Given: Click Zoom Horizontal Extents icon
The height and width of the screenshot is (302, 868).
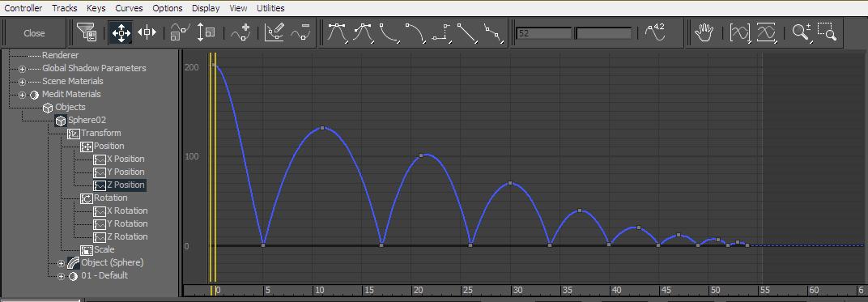Looking at the screenshot, I should coord(740,32).
